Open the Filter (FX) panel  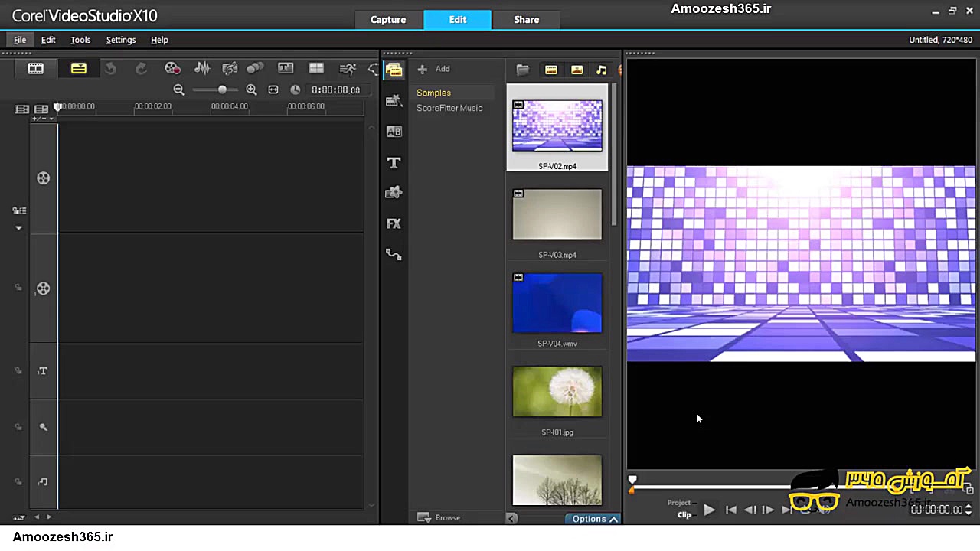click(394, 223)
